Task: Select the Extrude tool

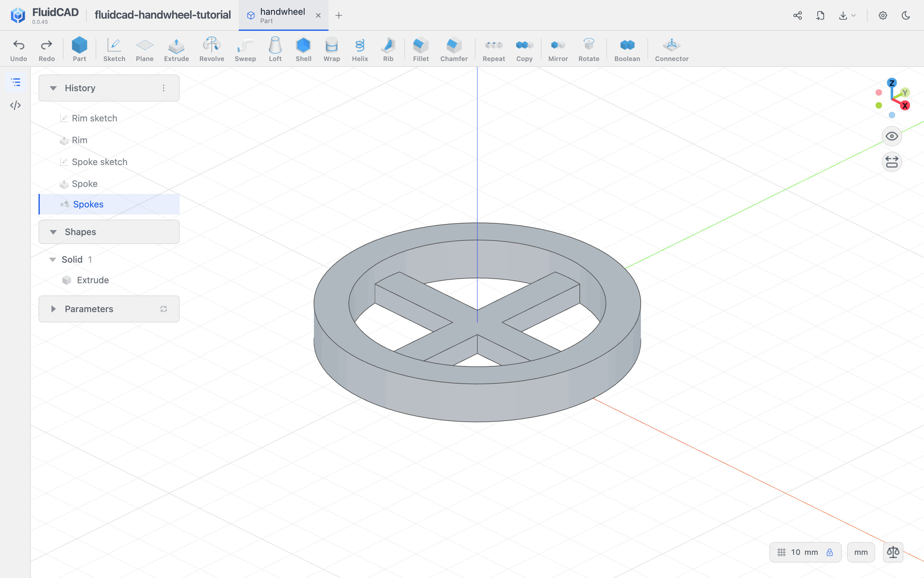Action: (176, 49)
